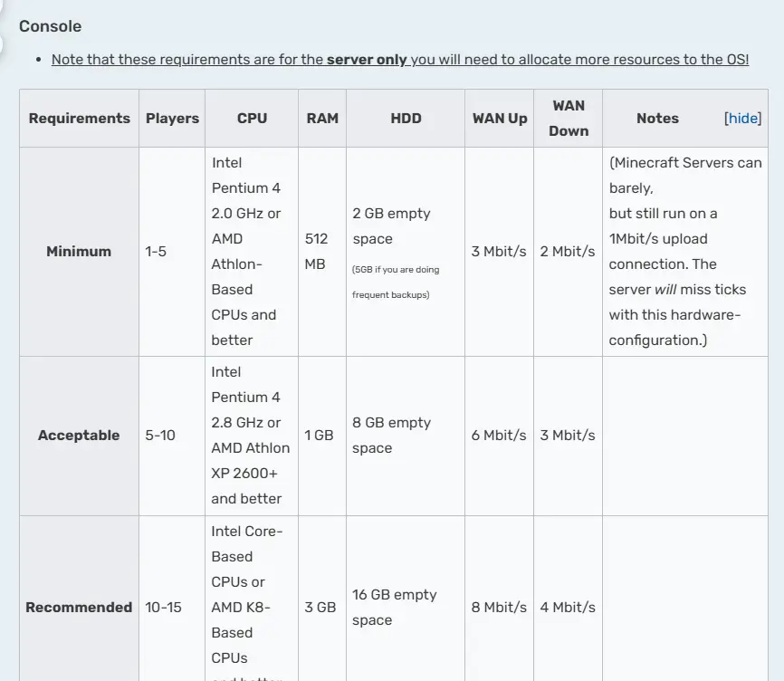
Task: Select the Requirements column header
Action: pyautogui.click(x=79, y=119)
